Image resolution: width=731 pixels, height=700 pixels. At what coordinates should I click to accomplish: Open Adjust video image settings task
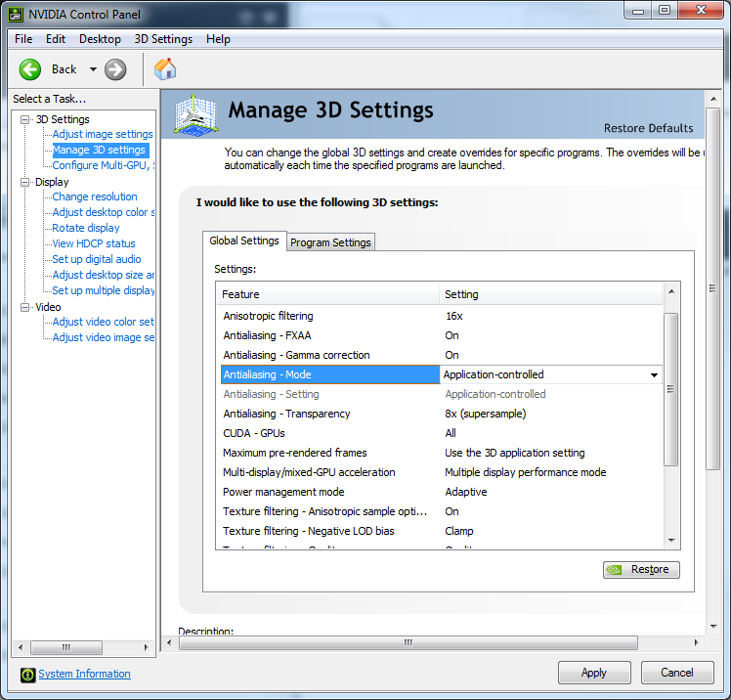[103, 337]
